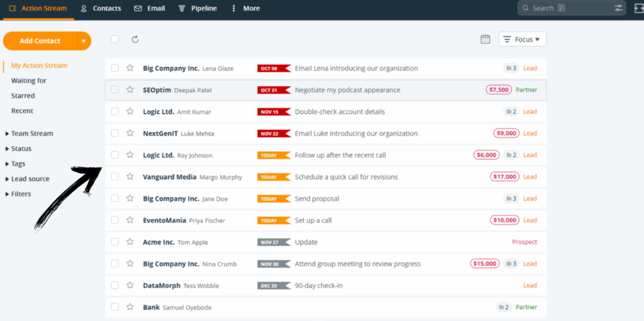Open the Add Contact dropdown arrow
The width and height of the screenshot is (644, 321).
tap(84, 41)
